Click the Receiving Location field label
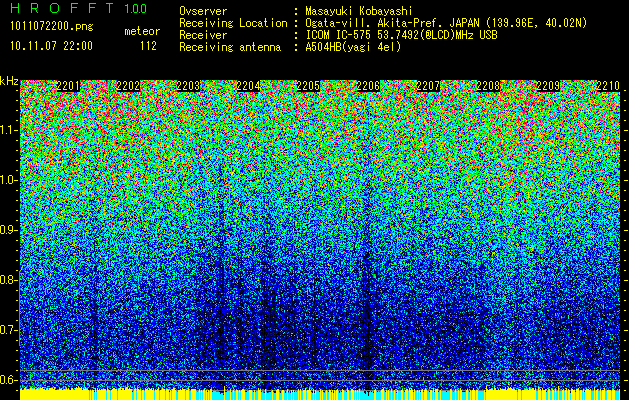The image size is (629, 400). point(233,23)
